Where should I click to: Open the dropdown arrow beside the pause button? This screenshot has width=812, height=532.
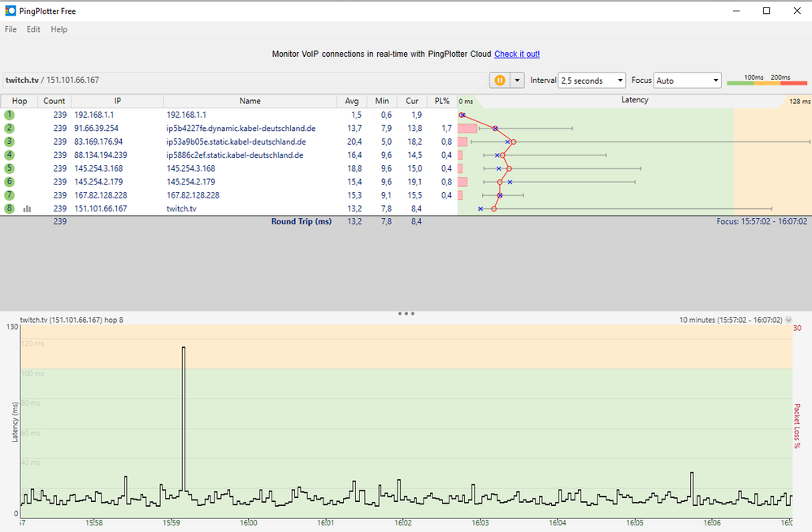517,81
